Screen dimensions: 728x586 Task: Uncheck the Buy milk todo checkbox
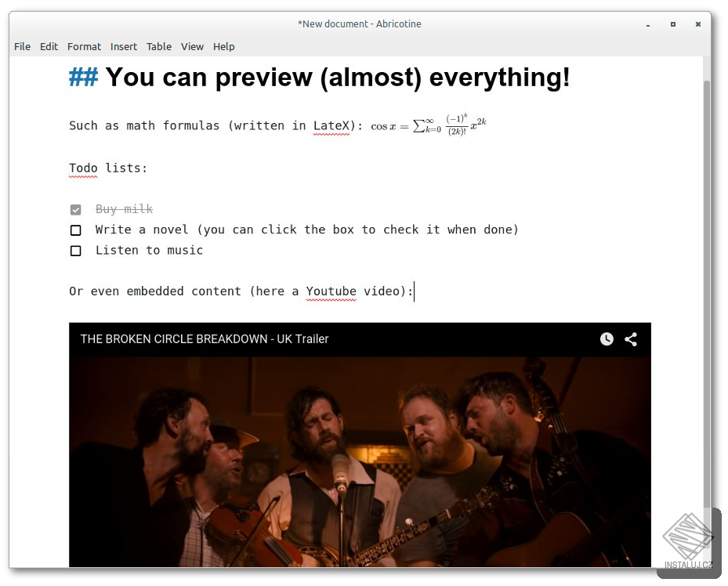click(x=76, y=210)
